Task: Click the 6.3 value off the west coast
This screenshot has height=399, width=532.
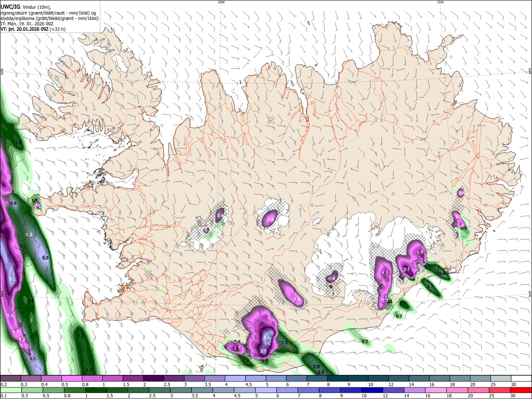Action: tap(45, 258)
